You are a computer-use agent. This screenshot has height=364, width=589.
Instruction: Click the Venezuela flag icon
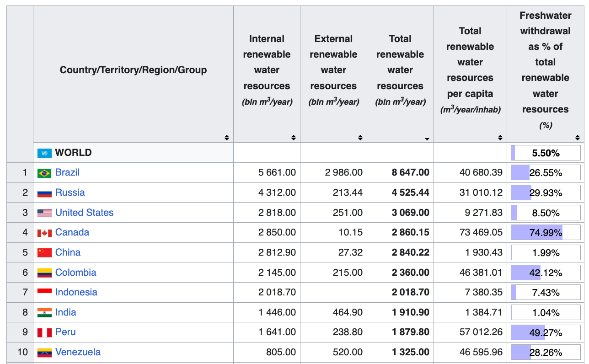pyautogui.click(x=44, y=353)
